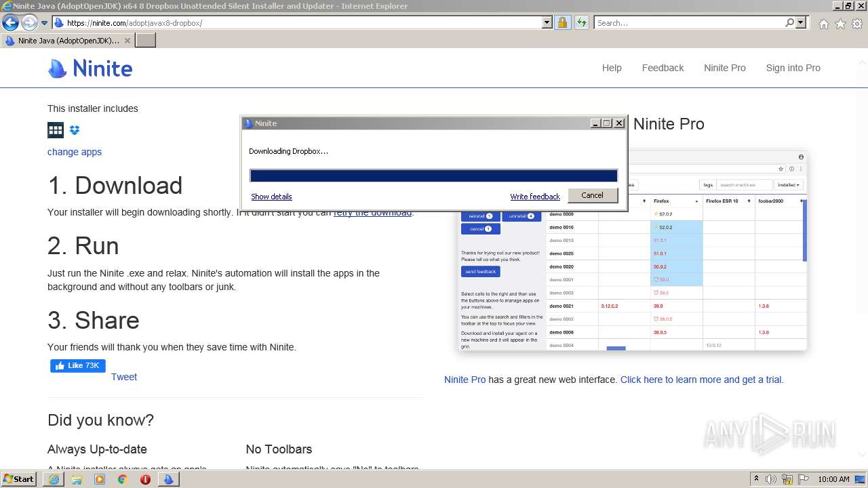Open the Tools gear icon
The width and height of the screenshot is (868, 488).
point(857,24)
